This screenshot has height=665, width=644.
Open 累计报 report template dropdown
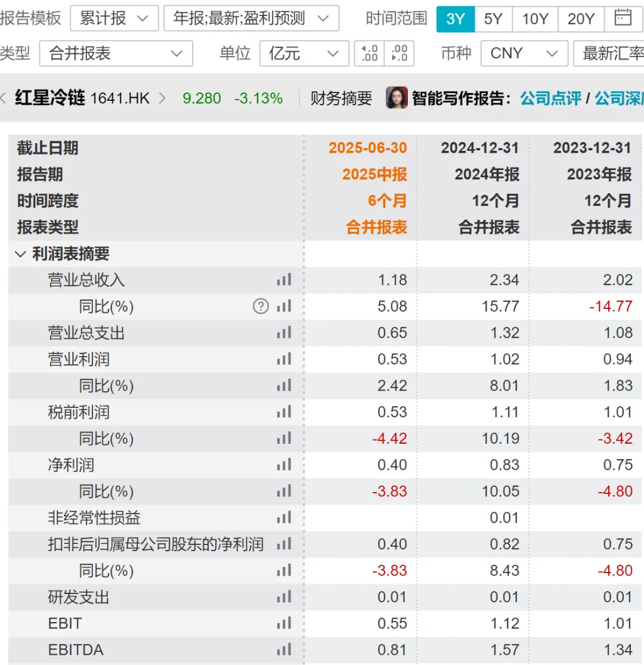(114, 18)
